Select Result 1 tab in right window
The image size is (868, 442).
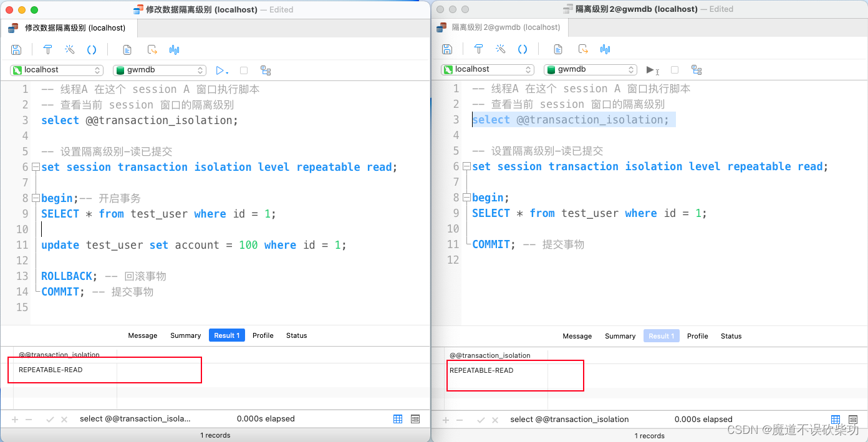662,336
